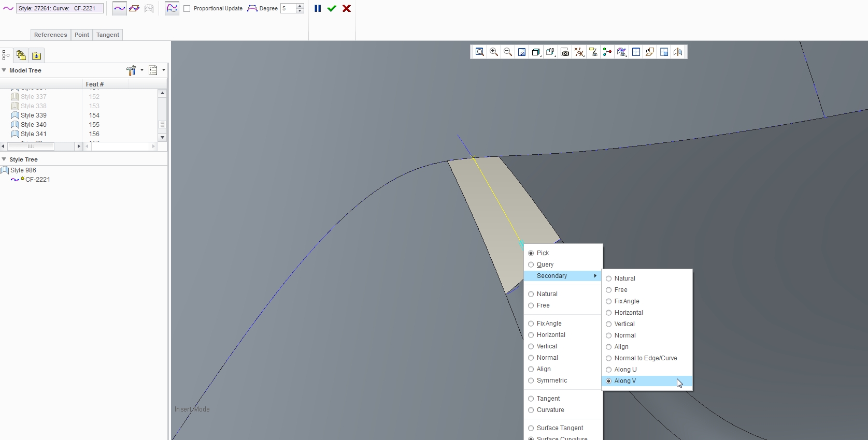Open the folder browser navigator icon
The height and width of the screenshot is (440, 868).
pyautogui.click(x=21, y=55)
